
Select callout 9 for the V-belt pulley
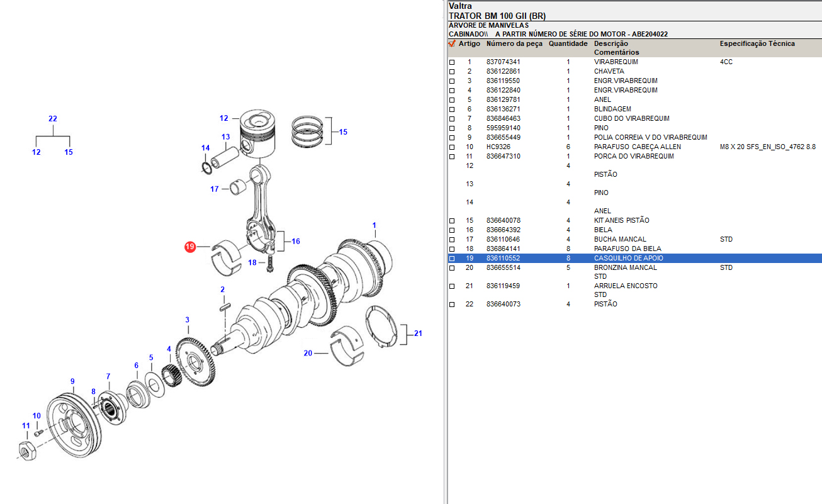pyautogui.click(x=72, y=381)
